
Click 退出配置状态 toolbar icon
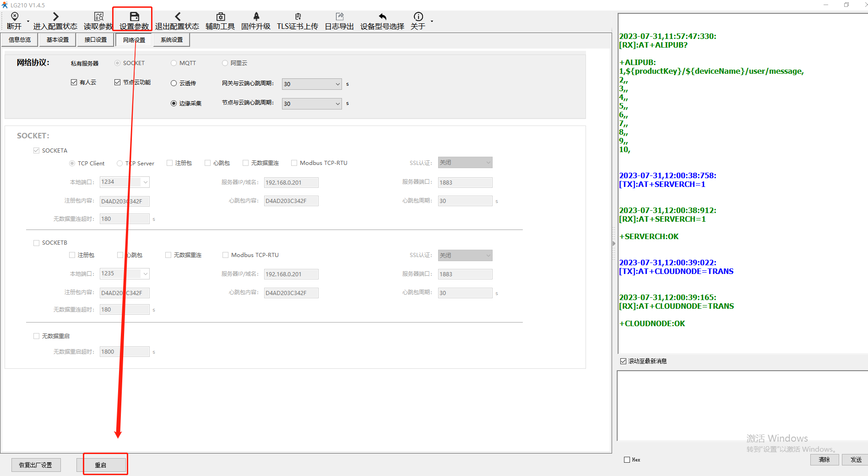coord(177,16)
